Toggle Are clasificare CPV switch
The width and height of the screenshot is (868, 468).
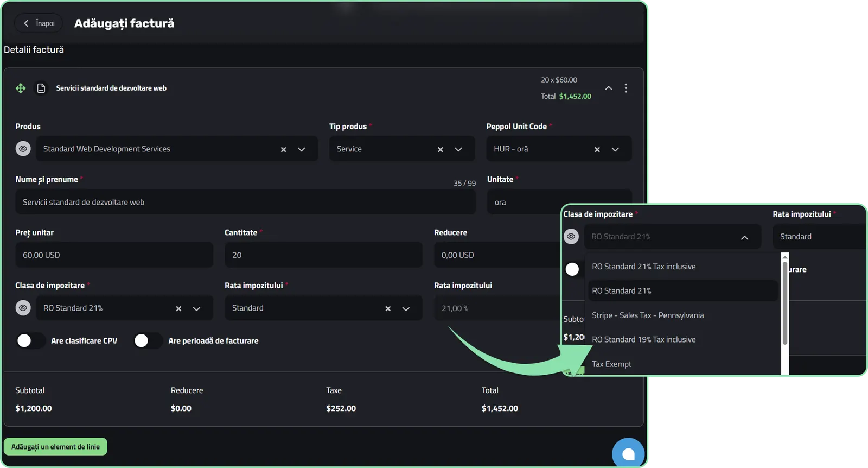[30, 340]
